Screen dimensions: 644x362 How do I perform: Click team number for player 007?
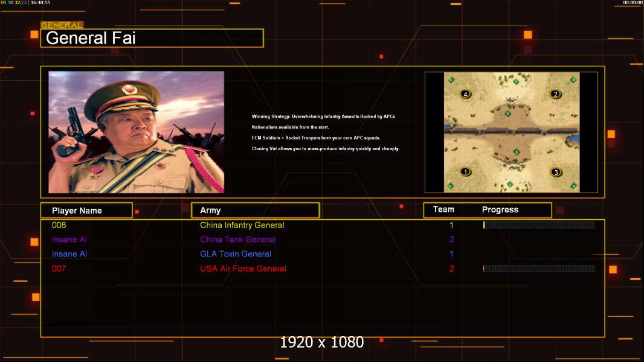click(451, 268)
